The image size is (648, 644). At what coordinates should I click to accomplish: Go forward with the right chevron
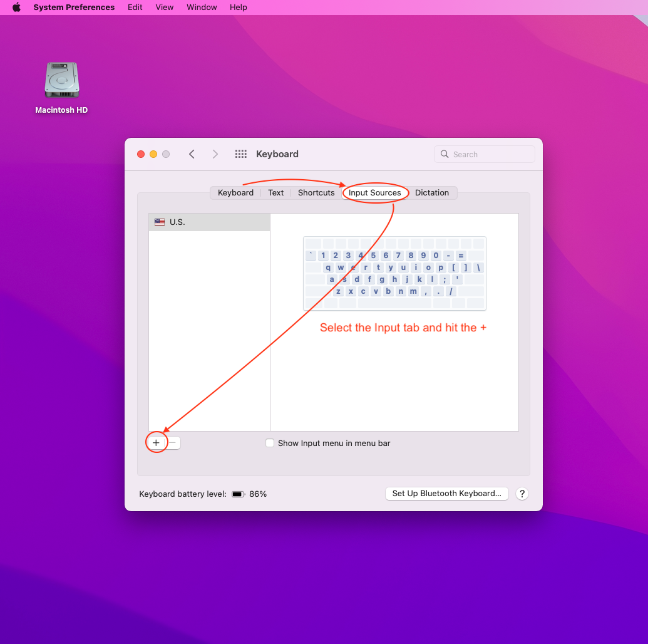click(x=215, y=154)
